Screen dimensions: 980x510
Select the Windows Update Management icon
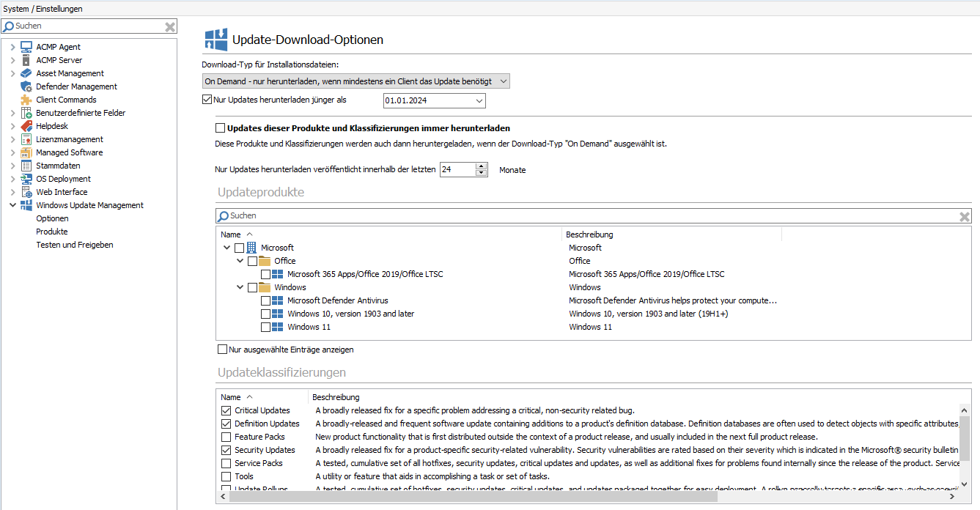point(28,204)
